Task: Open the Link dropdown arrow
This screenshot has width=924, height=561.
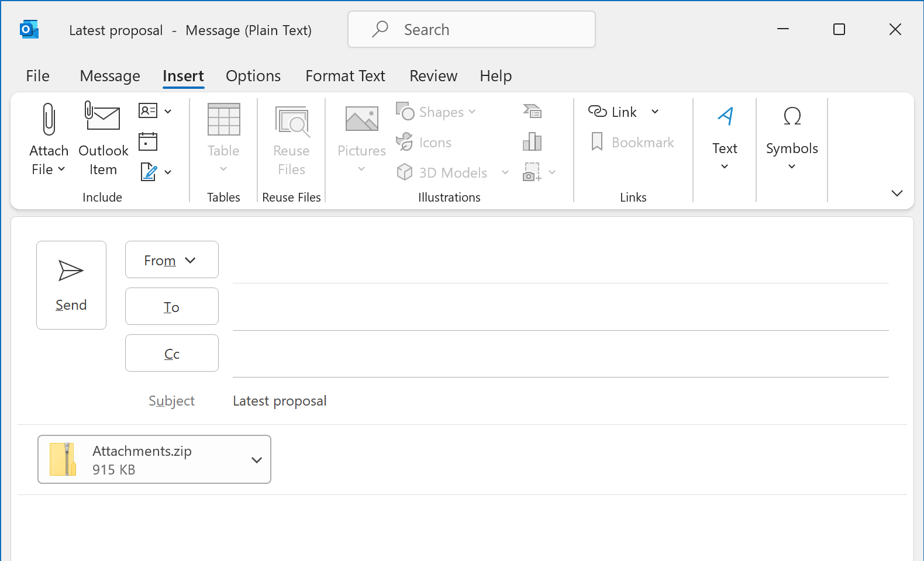Action: tap(655, 111)
